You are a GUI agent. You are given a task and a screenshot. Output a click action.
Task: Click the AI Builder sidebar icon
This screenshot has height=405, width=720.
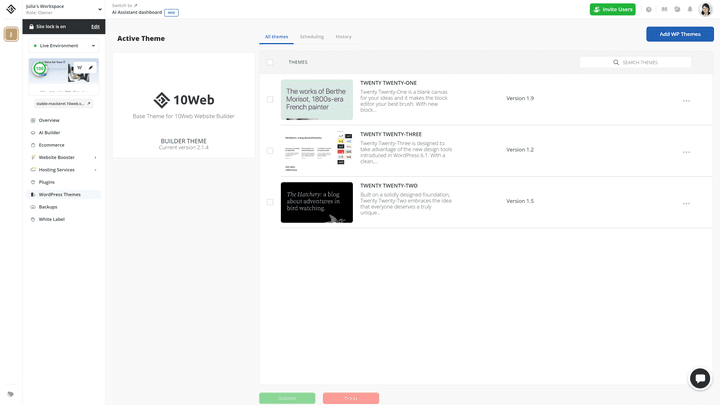point(33,133)
